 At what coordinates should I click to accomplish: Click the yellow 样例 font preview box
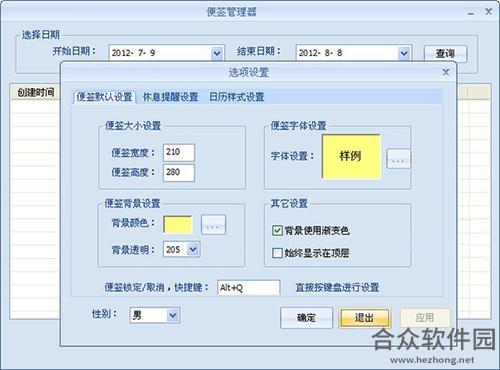351,156
